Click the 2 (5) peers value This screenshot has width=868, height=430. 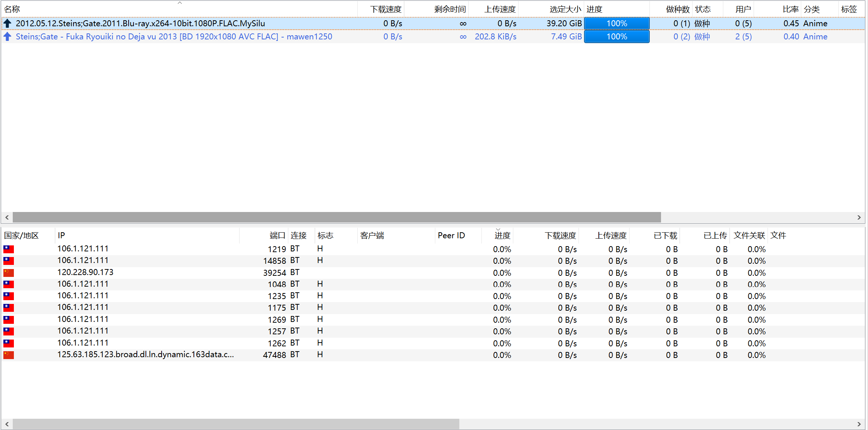(x=744, y=36)
